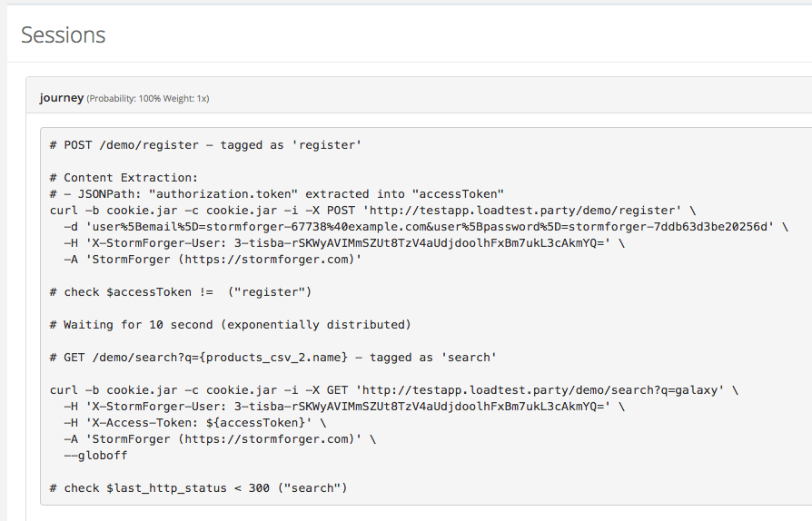Click the Sessions heading

[64, 35]
